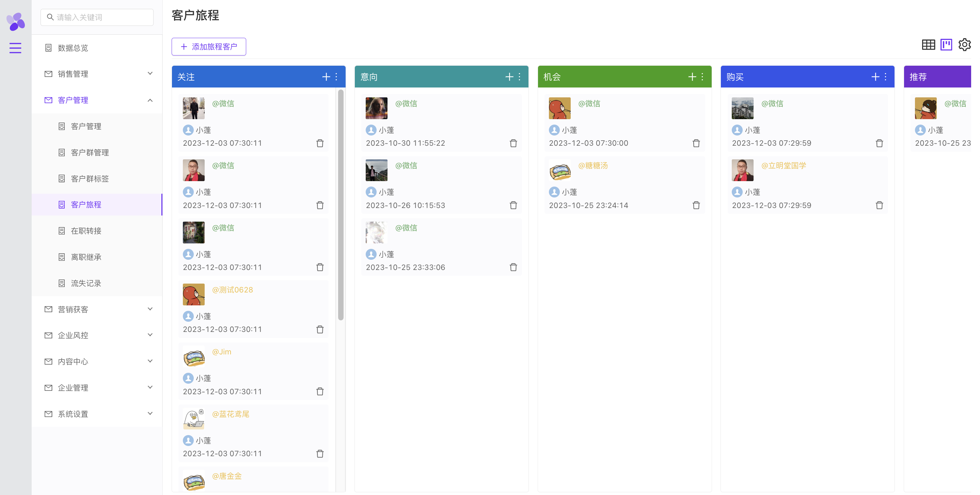Delete the @测试0628 card
Image resolution: width=980 pixels, height=495 pixels.
click(320, 330)
